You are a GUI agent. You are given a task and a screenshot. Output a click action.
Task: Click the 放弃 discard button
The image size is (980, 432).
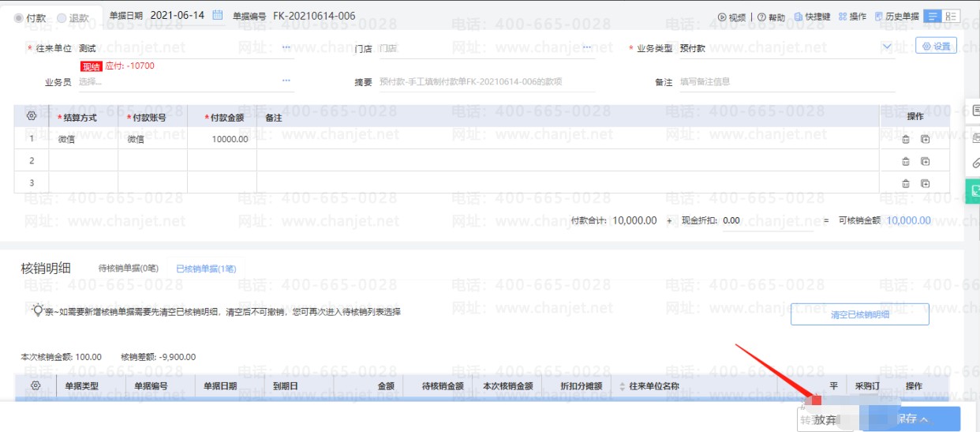coord(826,420)
